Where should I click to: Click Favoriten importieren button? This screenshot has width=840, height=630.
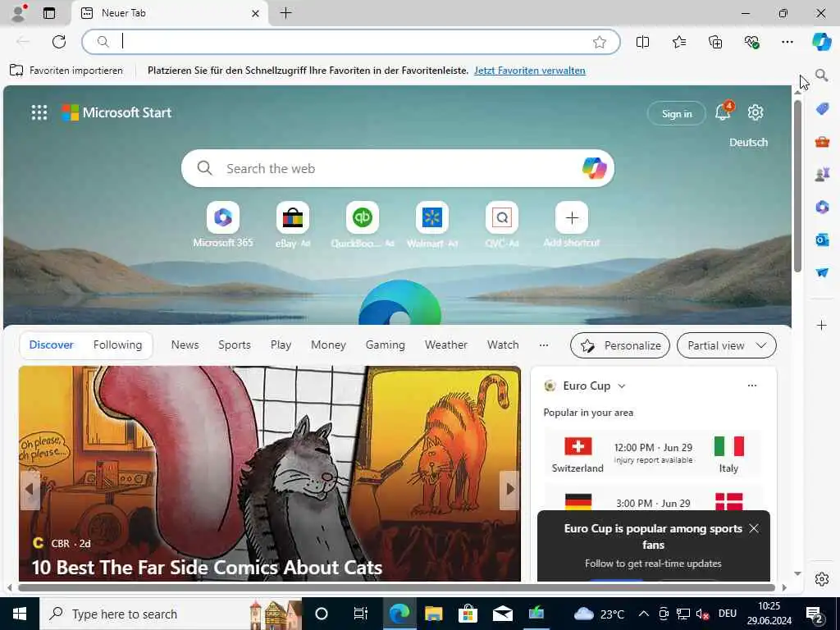pyautogui.click(x=66, y=71)
